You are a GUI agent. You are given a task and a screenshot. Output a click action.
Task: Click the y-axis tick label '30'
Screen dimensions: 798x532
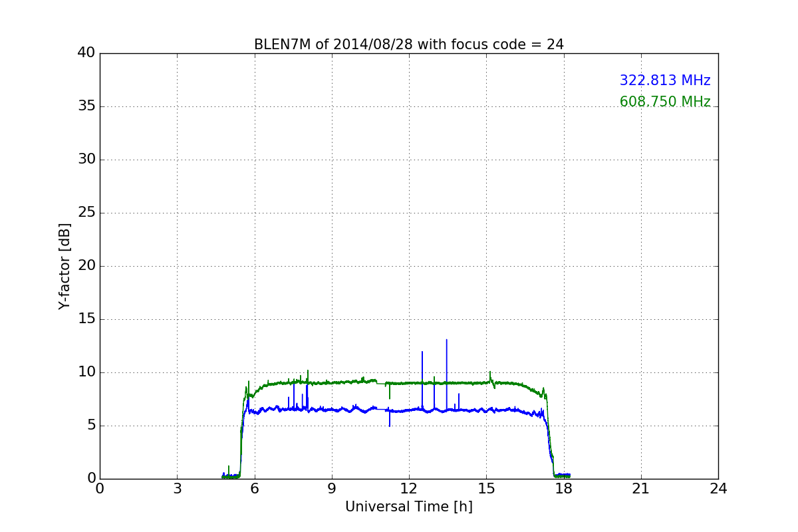(x=86, y=160)
